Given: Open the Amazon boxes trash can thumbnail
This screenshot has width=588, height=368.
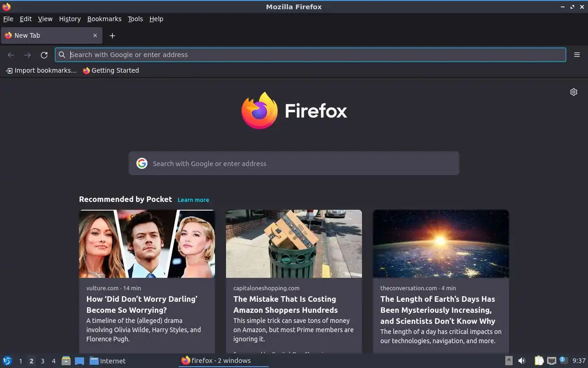Looking at the screenshot, I should pyautogui.click(x=294, y=244).
